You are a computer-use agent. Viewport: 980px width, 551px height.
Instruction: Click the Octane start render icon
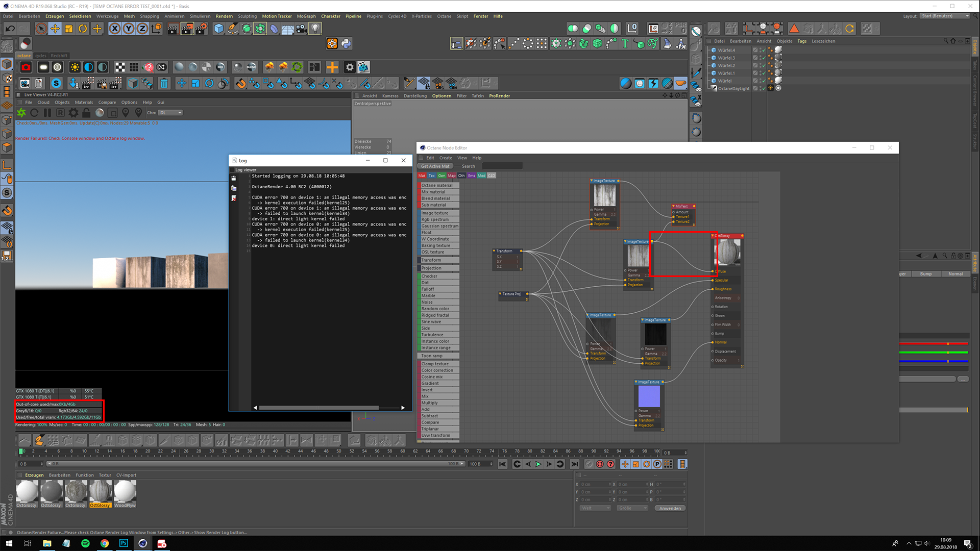click(21, 113)
